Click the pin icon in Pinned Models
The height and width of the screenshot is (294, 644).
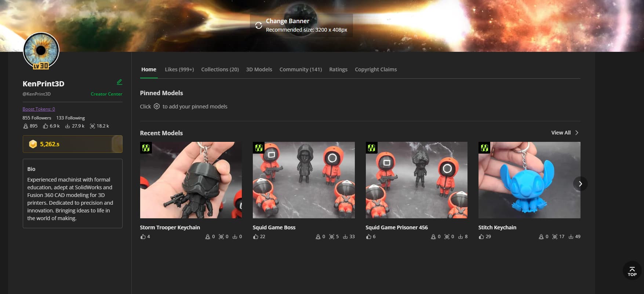[157, 106]
